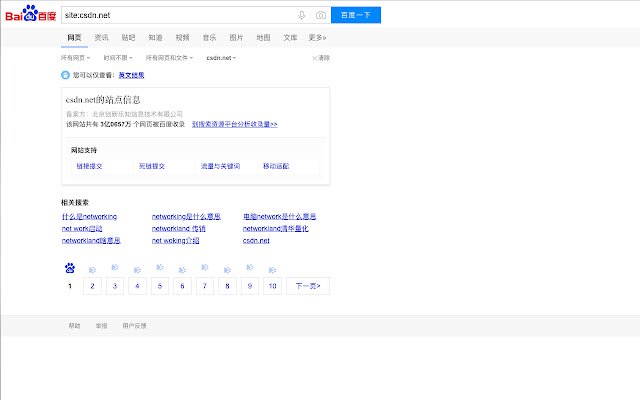
Task: Click the 下一页 next page button
Action: (x=308, y=286)
